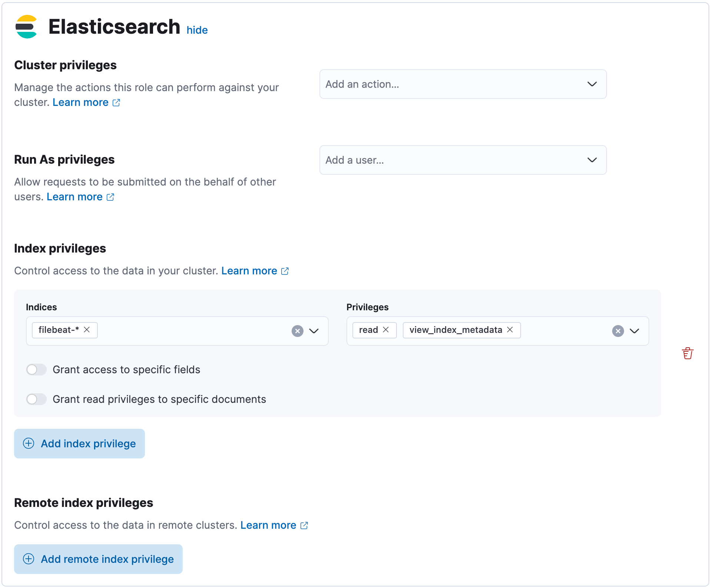The image size is (710, 588).
Task: Open Run As privileges Learn more link
Action: tap(74, 197)
